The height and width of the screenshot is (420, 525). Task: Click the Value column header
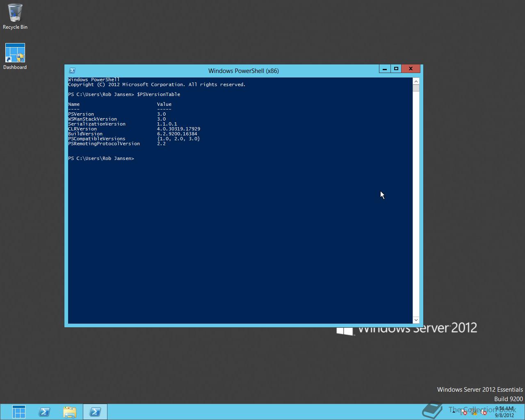click(x=164, y=104)
